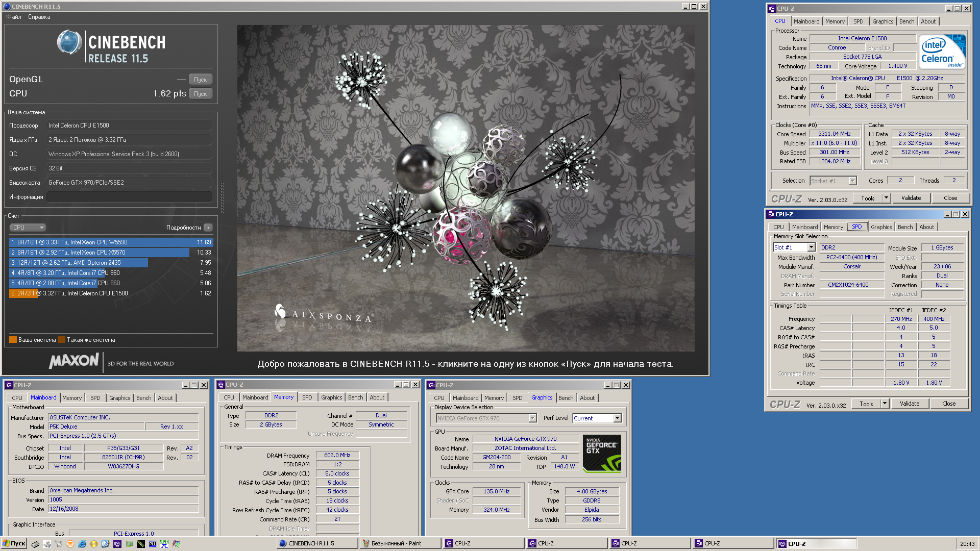Expand Tools arrow in CPU-Z SPD window
The height and width of the screenshot is (551, 980).
(x=885, y=404)
